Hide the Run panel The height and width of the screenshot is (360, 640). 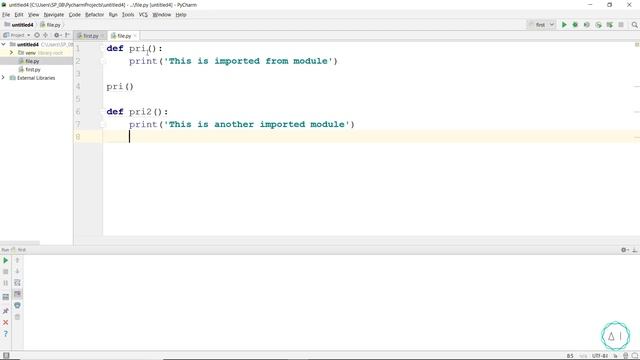(x=634, y=250)
